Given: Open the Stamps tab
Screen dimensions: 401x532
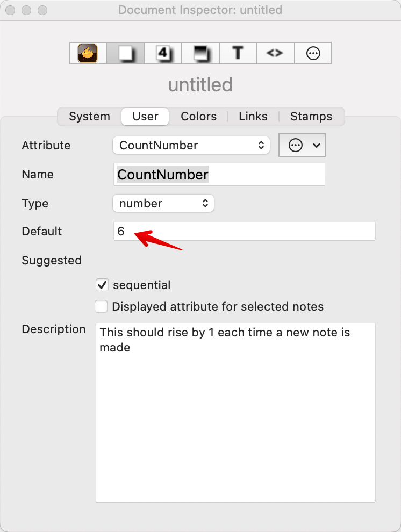Looking at the screenshot, I should point(311,117).
